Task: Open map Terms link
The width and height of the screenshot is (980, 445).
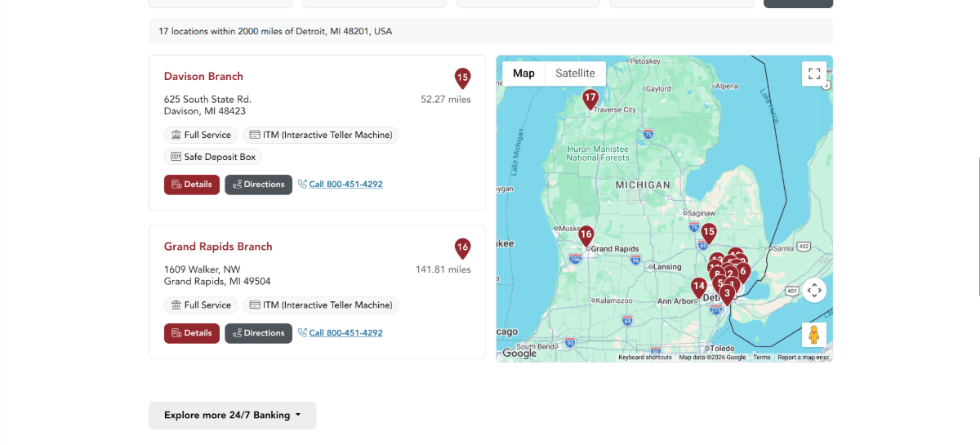Action: 761,358
